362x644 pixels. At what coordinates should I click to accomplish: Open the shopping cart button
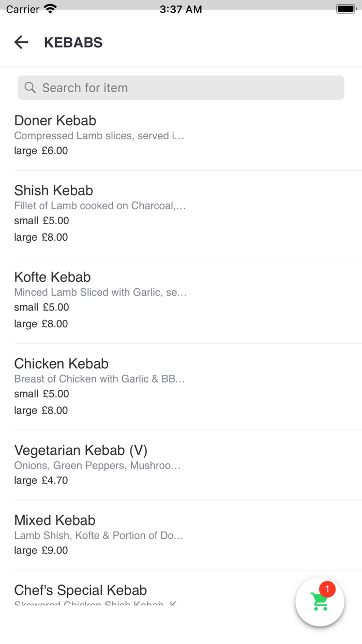[x=320, y=602]
